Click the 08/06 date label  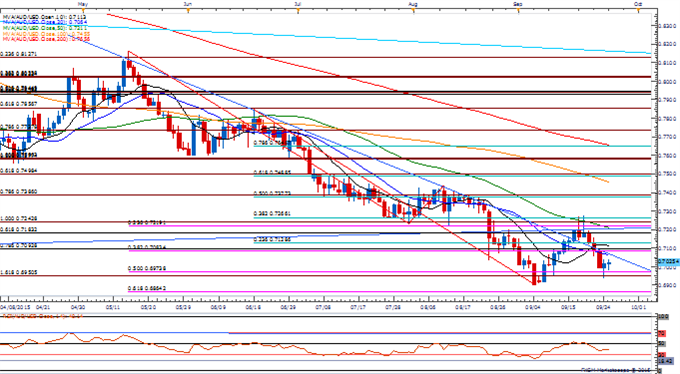[428, 306]
